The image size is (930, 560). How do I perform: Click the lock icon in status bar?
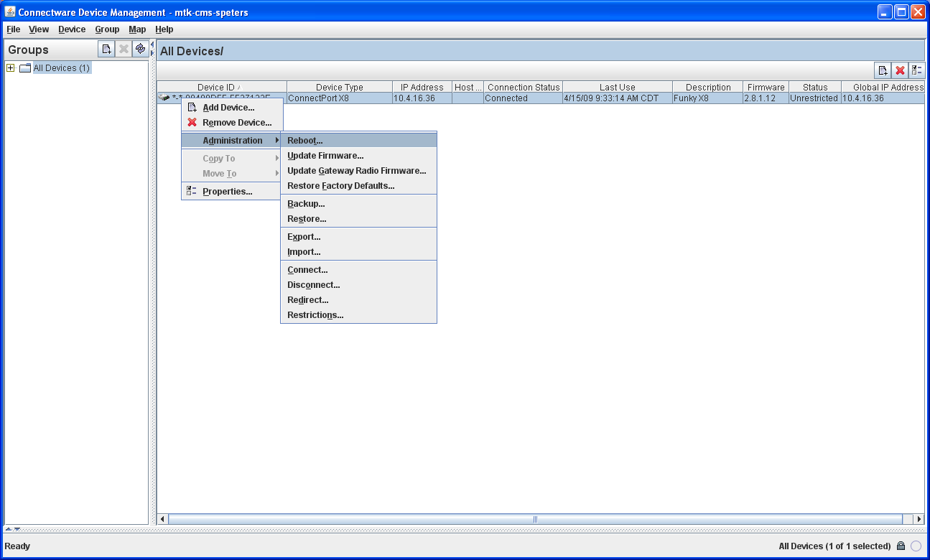click(901, 546)
